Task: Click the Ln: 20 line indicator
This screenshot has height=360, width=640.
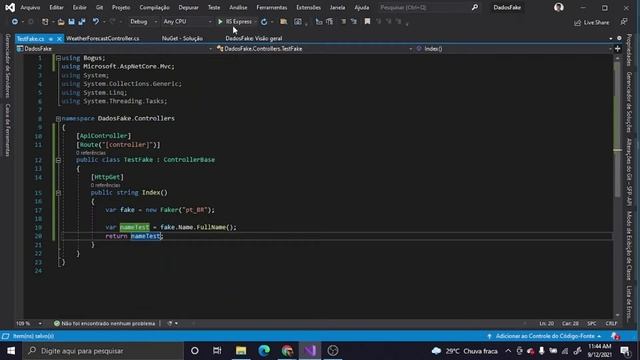Action: point(547,323)
